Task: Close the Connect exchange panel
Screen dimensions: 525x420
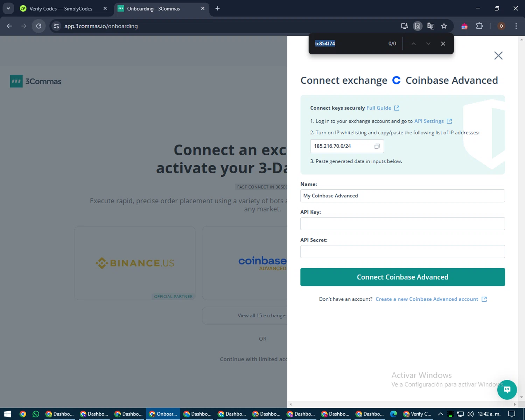Action: pos(498,56)
